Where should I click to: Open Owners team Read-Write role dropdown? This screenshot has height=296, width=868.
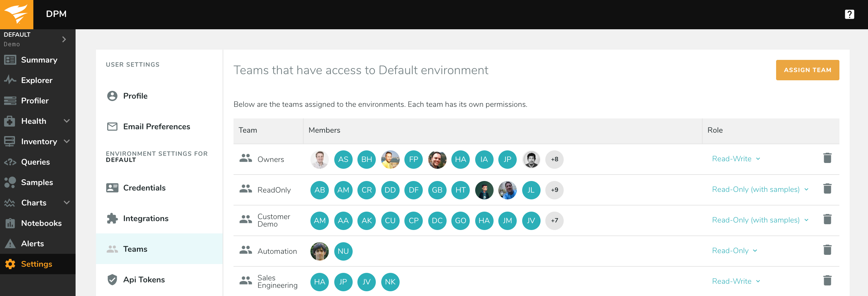[x=736, y=159]
